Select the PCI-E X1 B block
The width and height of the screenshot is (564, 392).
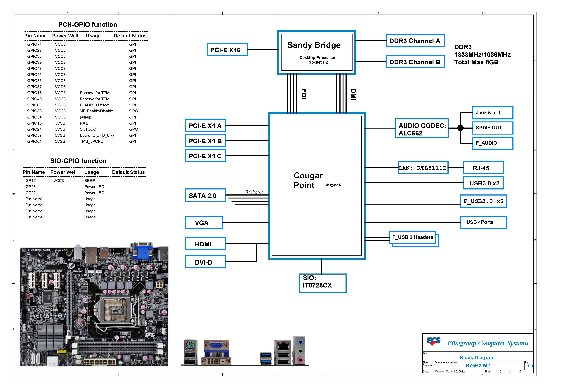click(x=206, y=141)
